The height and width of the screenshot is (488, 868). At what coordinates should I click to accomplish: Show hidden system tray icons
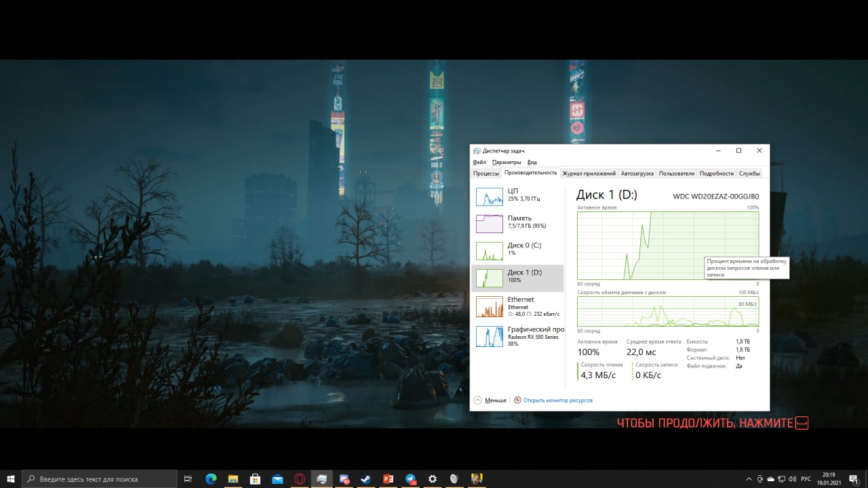pyautogui.click(x=749, y=479)
